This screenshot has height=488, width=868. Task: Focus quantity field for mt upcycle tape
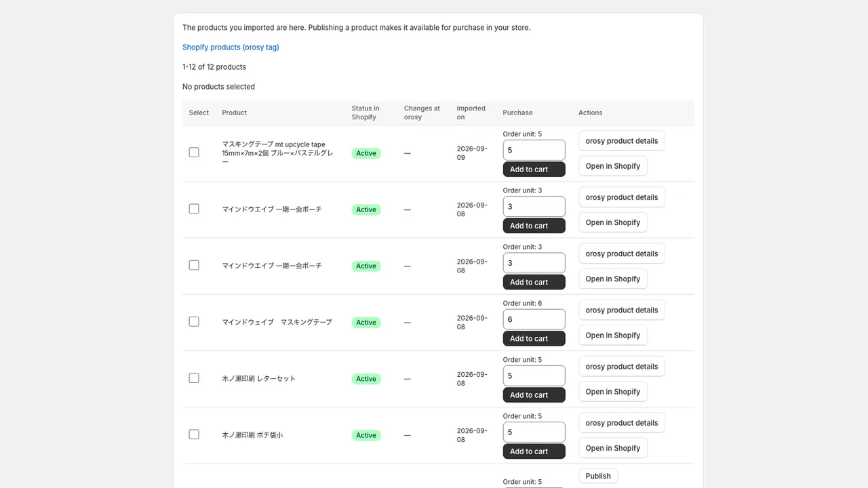(x=534, y=150)
